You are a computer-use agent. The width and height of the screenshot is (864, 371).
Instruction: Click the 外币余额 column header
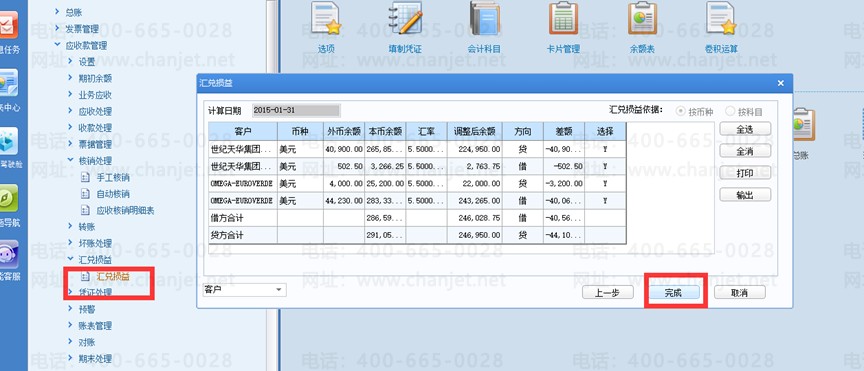pos(344,131)
